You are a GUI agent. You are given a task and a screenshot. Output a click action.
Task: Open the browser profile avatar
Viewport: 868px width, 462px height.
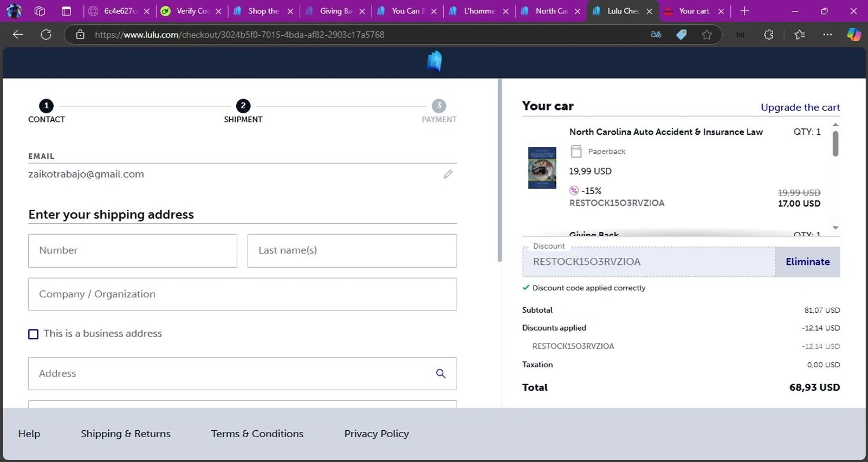click(x=14, y=11)
